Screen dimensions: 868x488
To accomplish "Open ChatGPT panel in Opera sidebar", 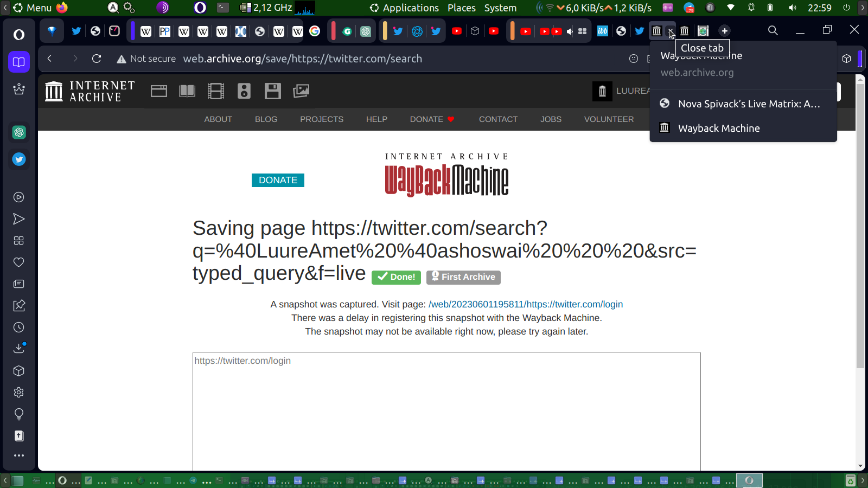I will (x=19, y=132).
